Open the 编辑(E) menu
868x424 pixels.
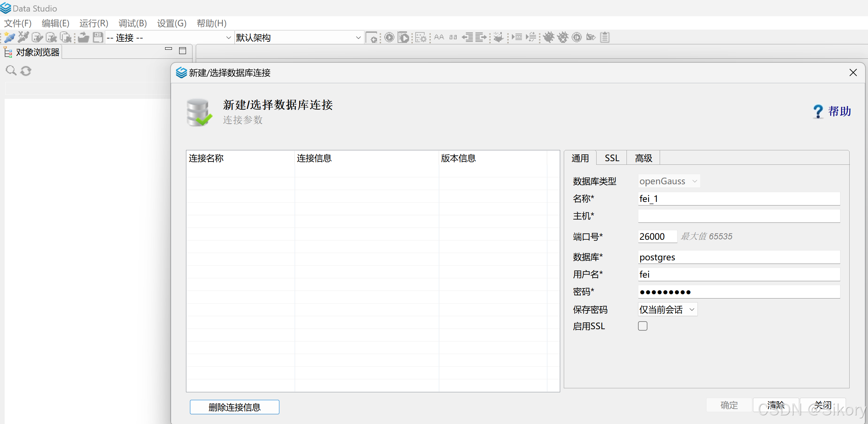point(56,23)
